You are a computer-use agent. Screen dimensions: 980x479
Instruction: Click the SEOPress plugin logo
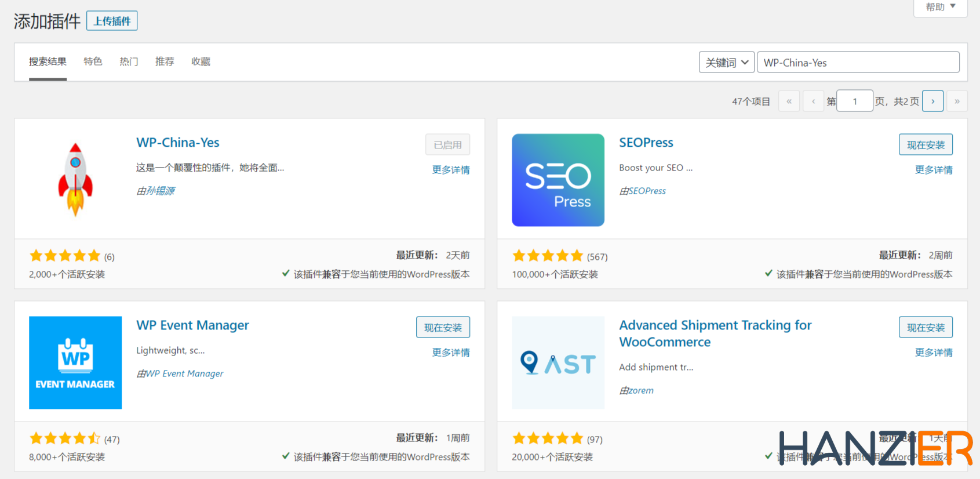coord(558,180)
